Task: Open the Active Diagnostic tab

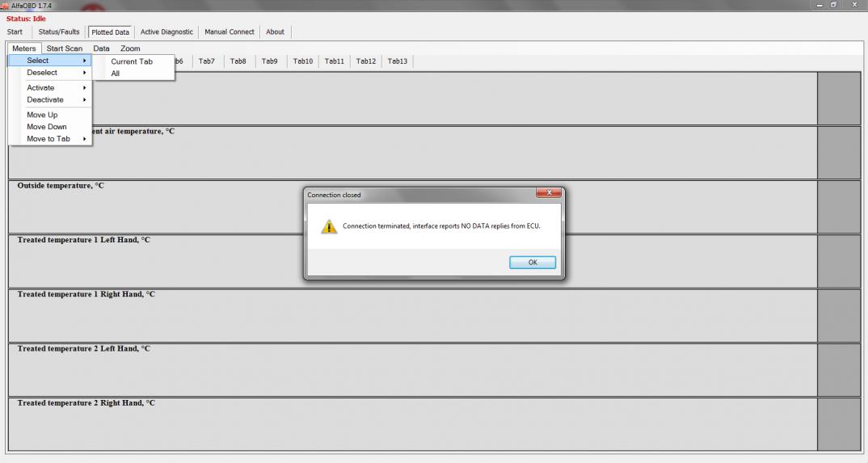Action: click(166, 32)
